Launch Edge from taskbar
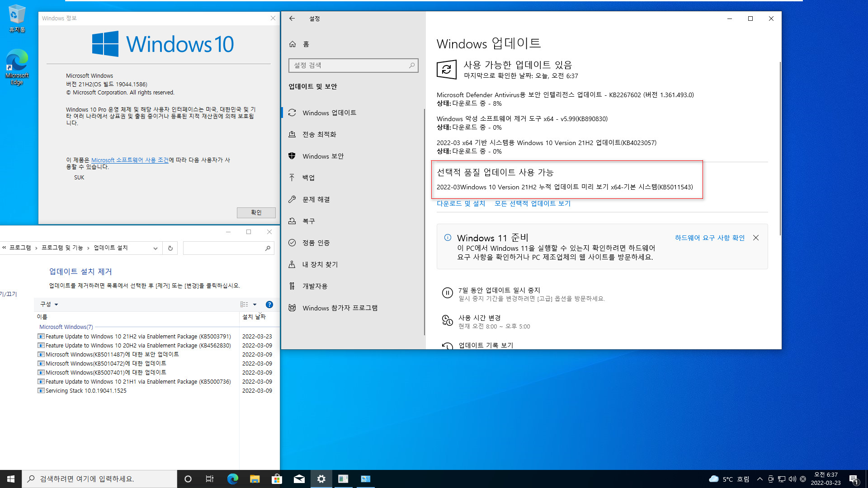The width and height of the screenshot is (868, 488). click(232, 479)
